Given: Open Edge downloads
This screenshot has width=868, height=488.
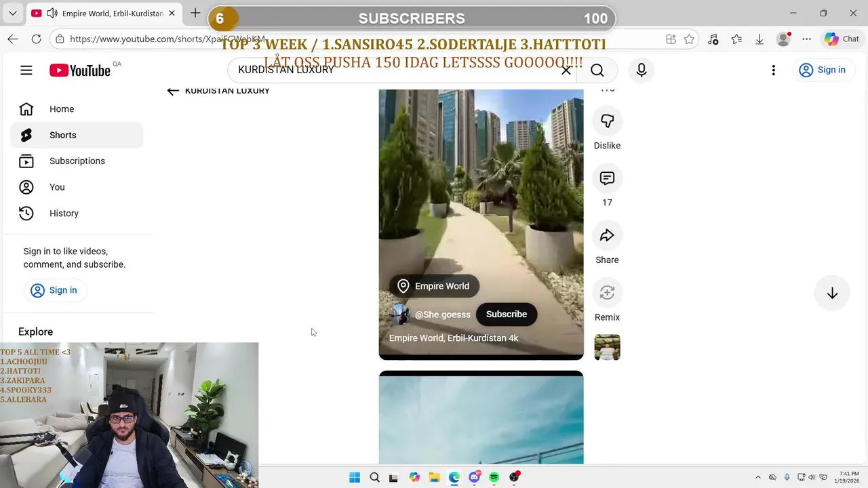Looking at the screenshot, I should click(759, 39).
